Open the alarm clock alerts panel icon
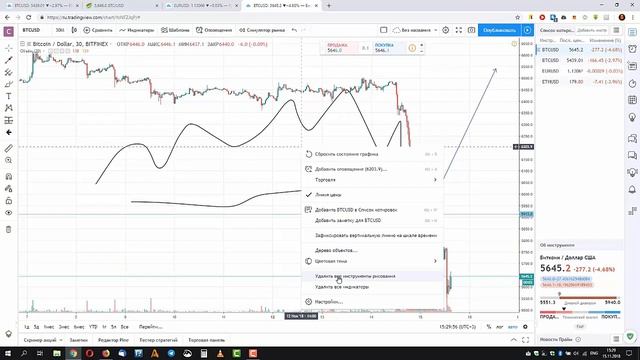640x360 pixels. pyautogui.click(x=632, y=49)
